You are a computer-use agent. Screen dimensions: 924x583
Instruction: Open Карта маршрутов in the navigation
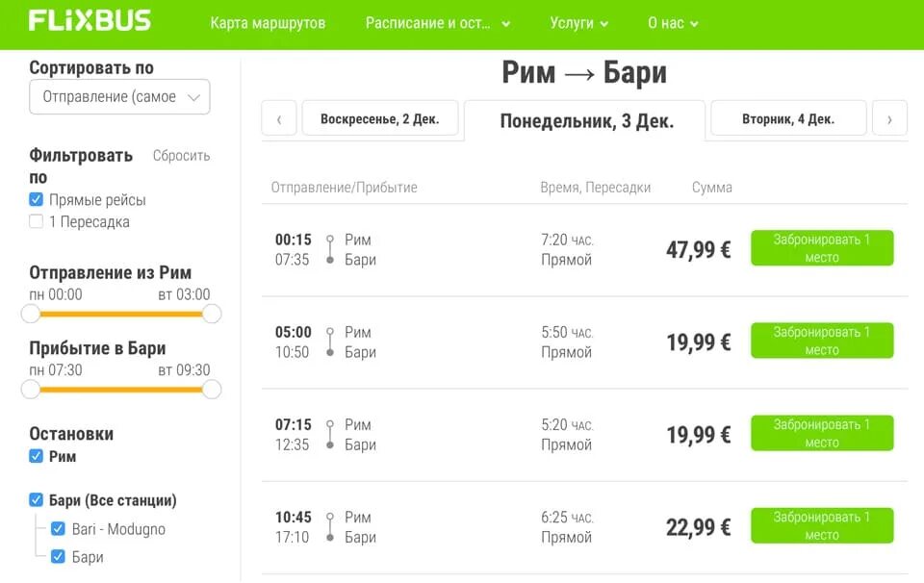coord(268,23)
